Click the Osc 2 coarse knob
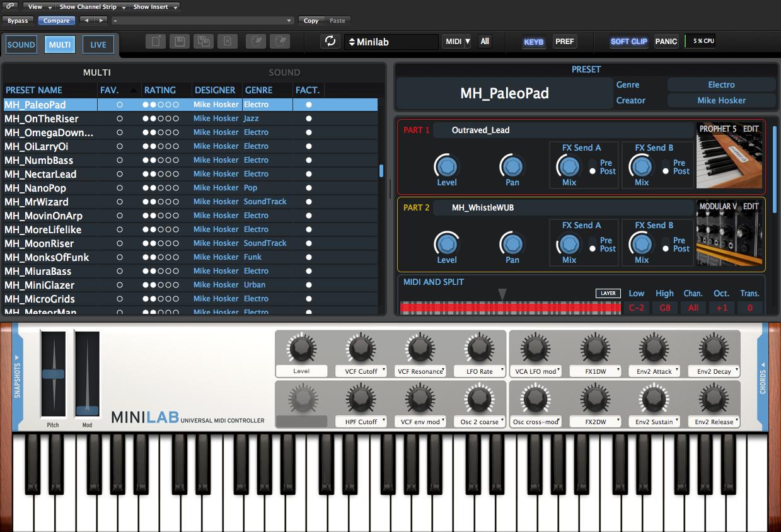This screenshot has height=532, width=781. tap(478, 398)
